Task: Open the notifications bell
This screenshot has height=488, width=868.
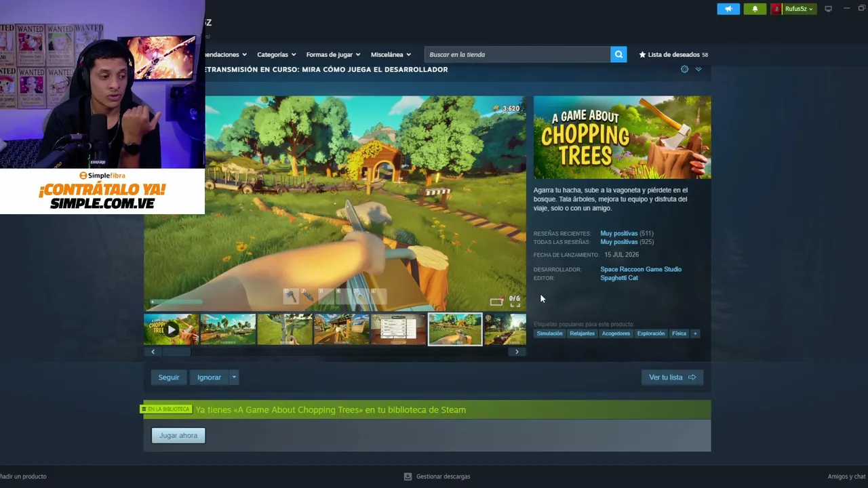Action: point(755,9)
